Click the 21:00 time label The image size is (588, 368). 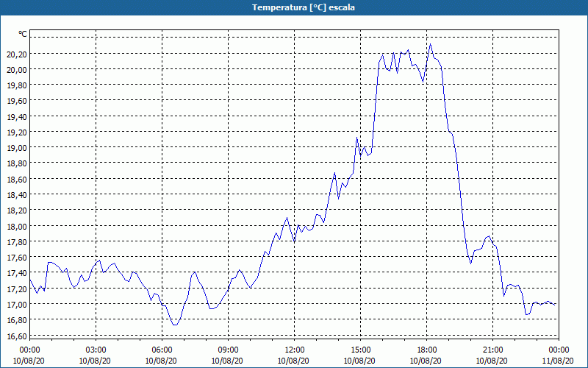(x=492, y=350)
